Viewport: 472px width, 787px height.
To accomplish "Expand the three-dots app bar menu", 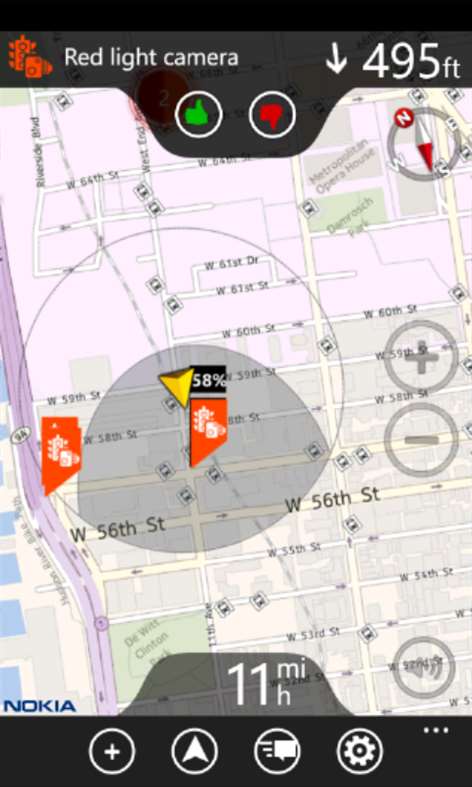I will (435, 730).
